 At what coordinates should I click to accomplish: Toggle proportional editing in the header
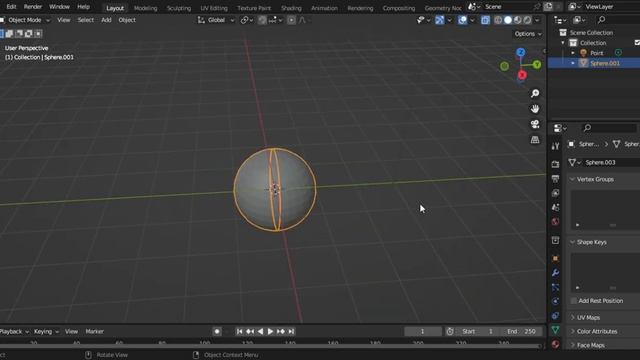(x=291, y=20)
